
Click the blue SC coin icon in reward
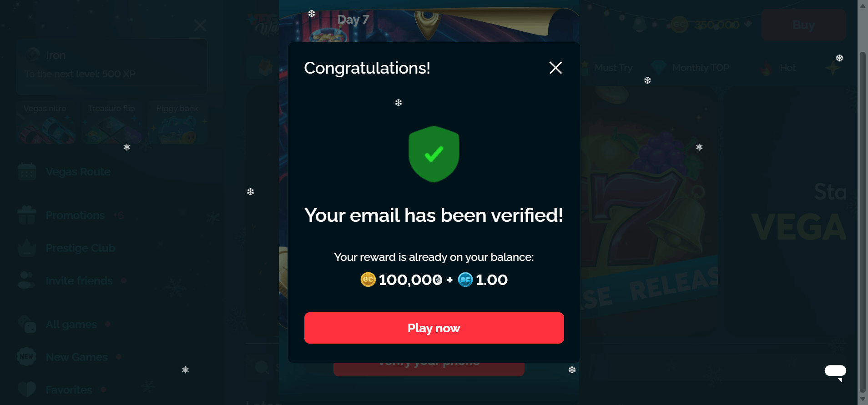[465, 280]
